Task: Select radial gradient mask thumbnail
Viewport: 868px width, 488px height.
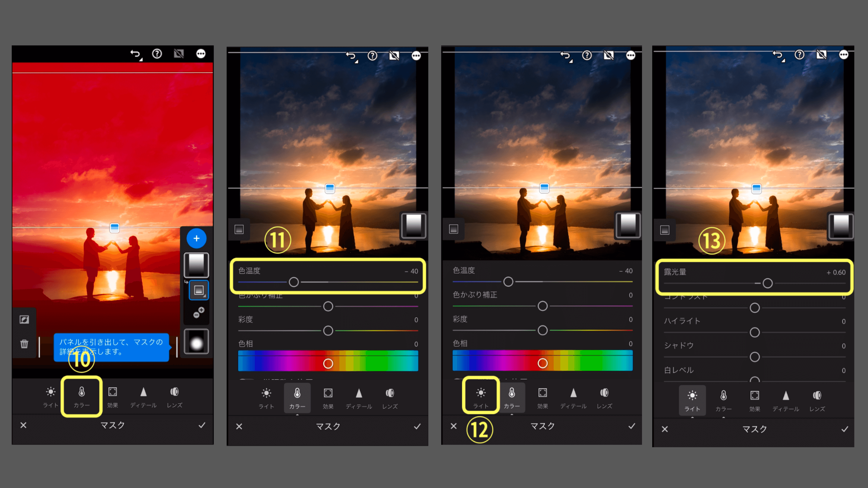Action: pos(197,342)
